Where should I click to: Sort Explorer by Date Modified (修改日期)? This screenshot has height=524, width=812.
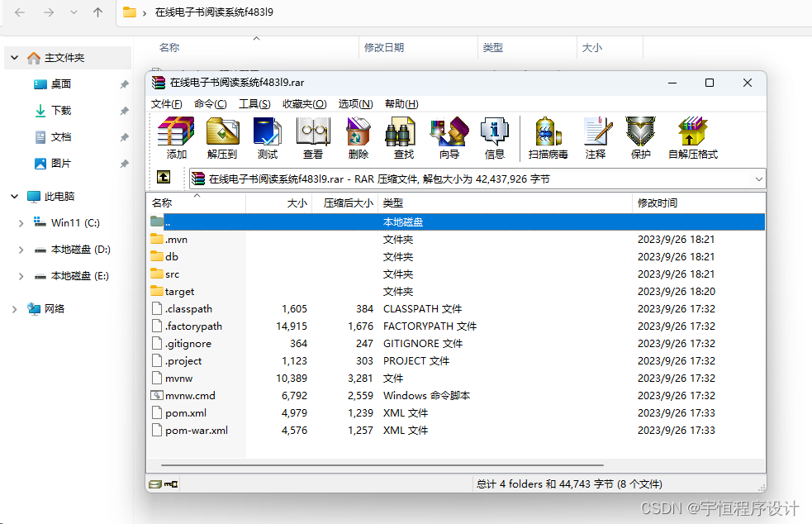coord(384,48)
